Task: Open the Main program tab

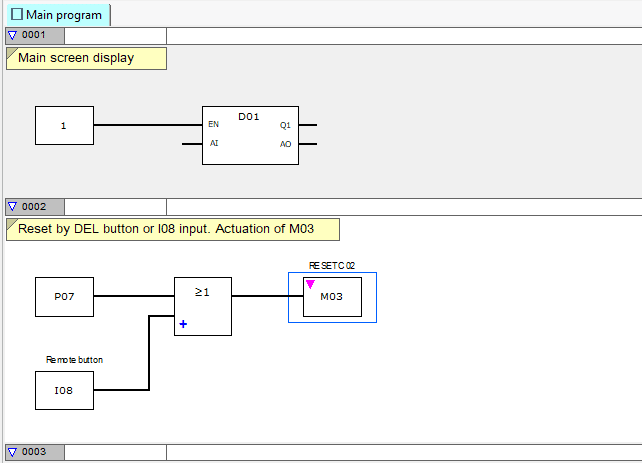Action: point(59,15)
